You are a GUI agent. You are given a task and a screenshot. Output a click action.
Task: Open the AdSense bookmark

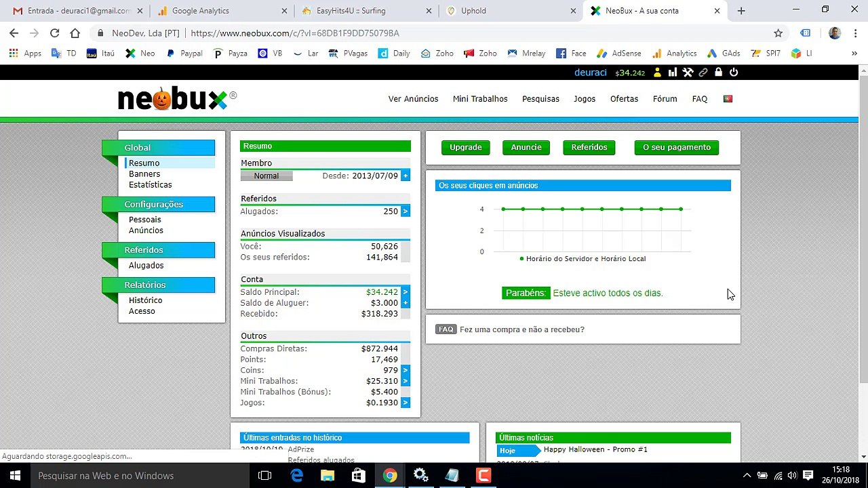pyautogui.click(x=618, y=53)
